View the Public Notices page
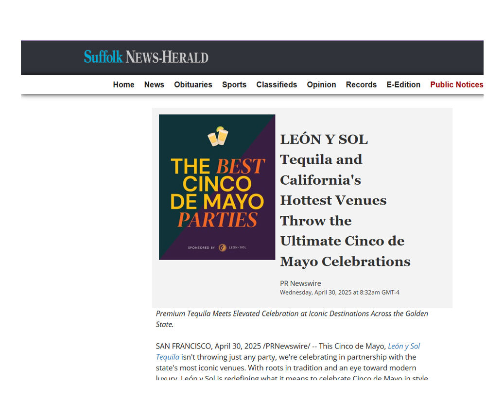This screenshot has width=504, height=420. pyautogui.click(x=456, y=85)
